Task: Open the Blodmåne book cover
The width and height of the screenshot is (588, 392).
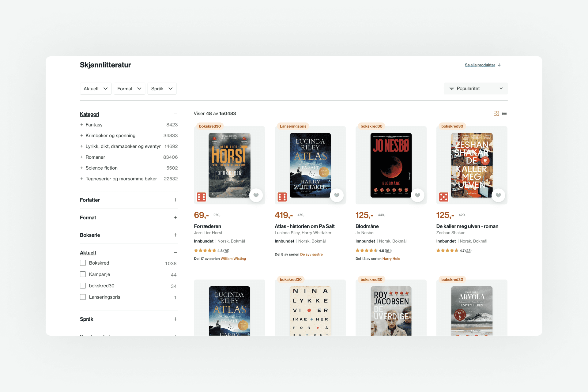Action: click(391, 165)
